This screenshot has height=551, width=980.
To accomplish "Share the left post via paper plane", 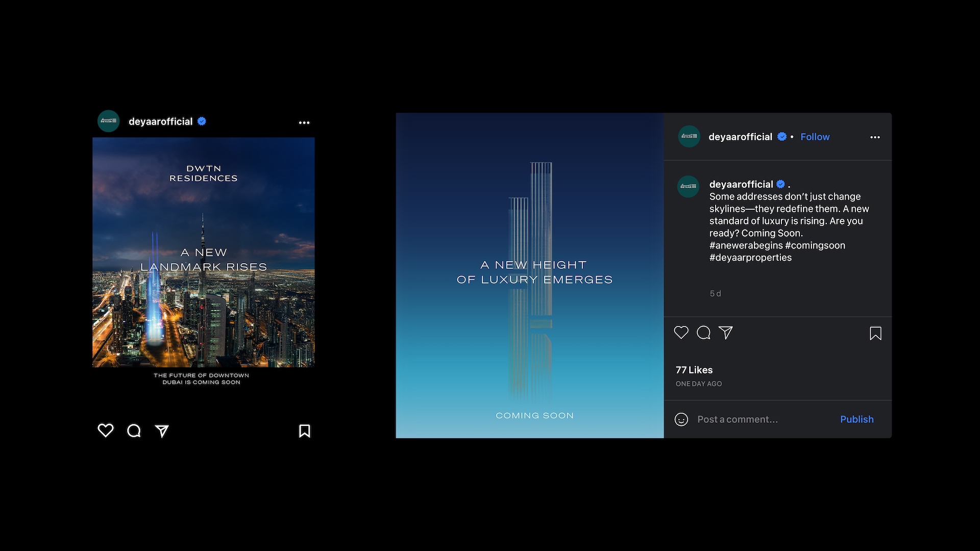I will pyautogui.click(x=162, y=431).
